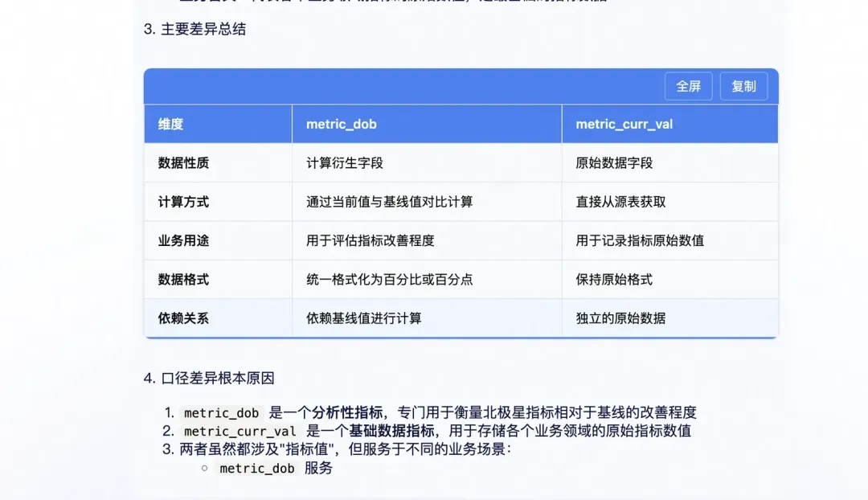Click the bold text 分析性指标
868x500 pixels.
[347, 412]
